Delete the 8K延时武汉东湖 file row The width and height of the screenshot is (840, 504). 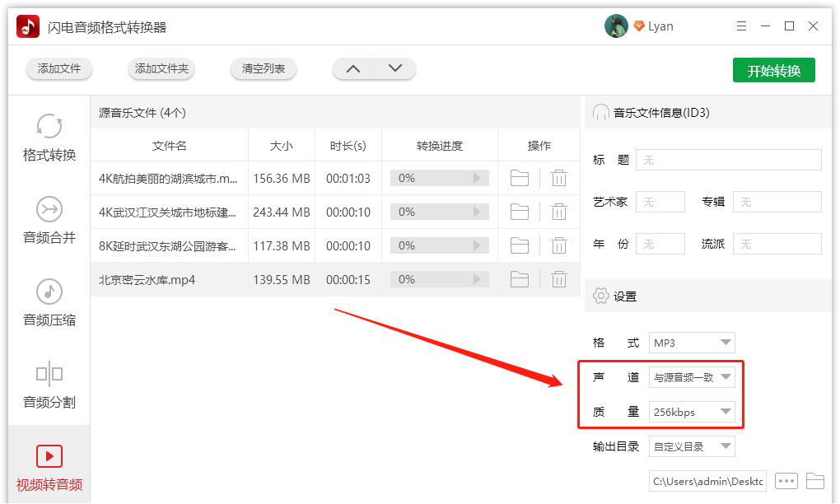pos(558,246)
